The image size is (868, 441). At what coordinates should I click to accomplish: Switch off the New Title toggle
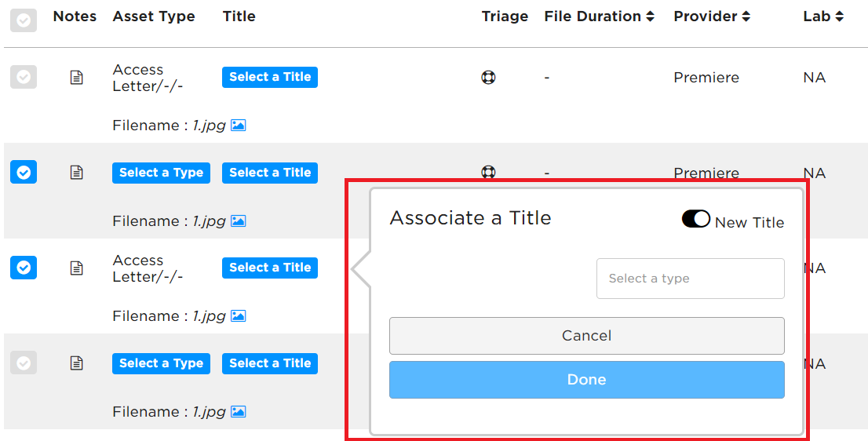(x=696, y=219)
